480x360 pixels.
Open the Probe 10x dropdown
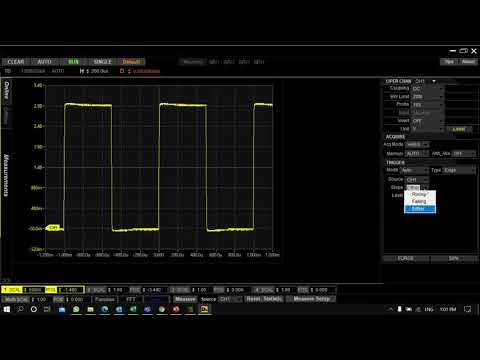pos(428,104)
